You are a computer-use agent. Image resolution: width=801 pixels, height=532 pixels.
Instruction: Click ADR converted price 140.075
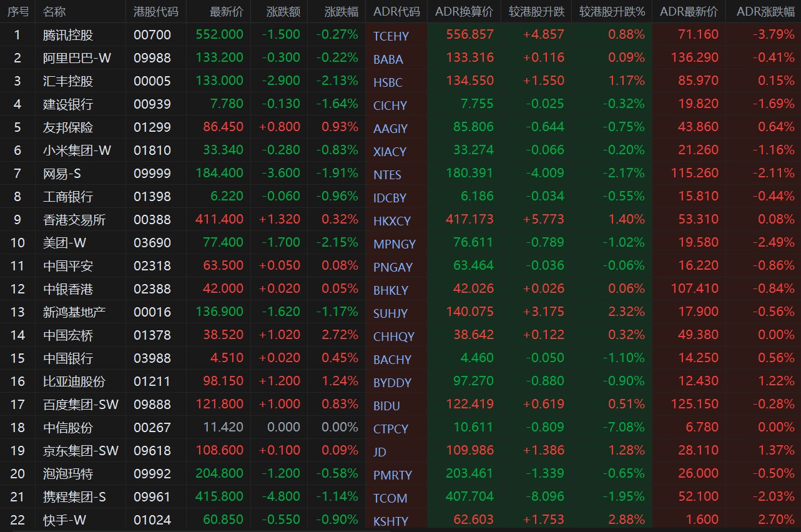[469, 312]
